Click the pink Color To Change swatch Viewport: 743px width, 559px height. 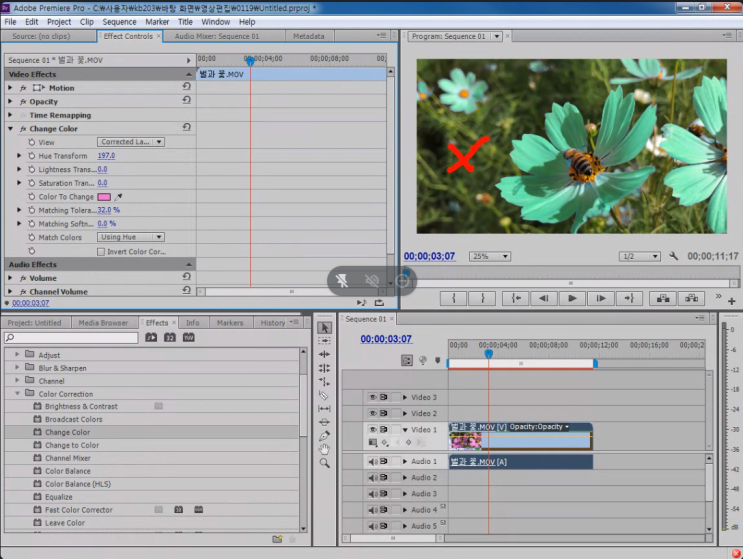(x=103, y=197)
